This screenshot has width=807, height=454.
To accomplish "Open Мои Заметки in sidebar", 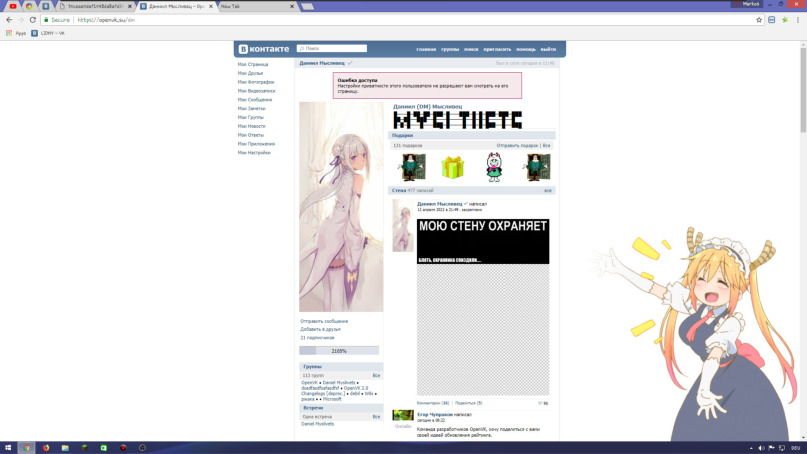I will click(x=251, y=109).
